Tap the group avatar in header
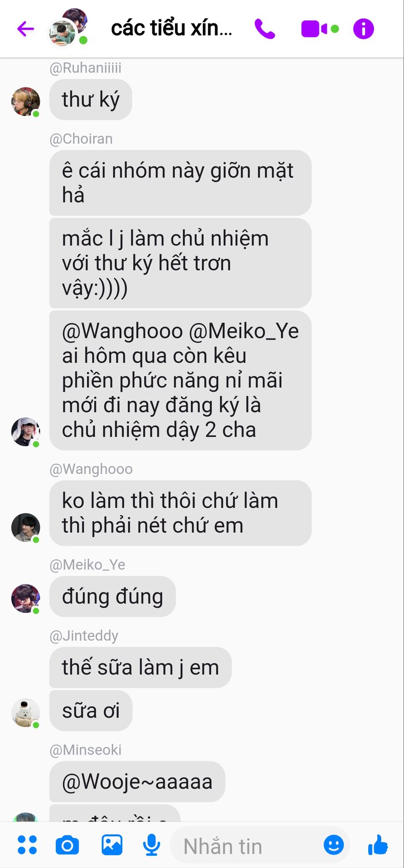The height and width of the screenshot is (868, 404). pyautogui.click(x=68, y=27)
